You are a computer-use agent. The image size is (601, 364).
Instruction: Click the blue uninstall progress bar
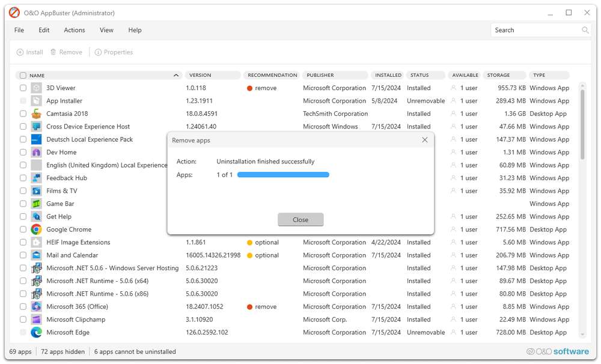pos(283,175)
